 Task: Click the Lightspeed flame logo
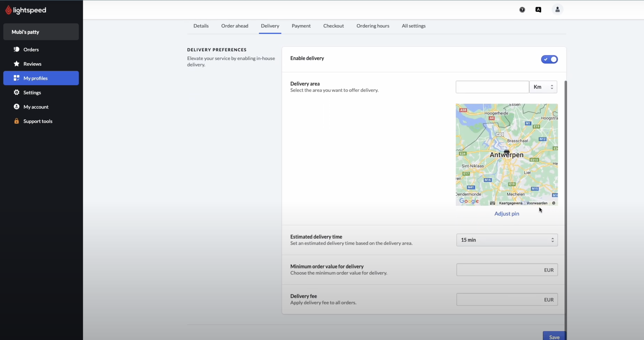pos(8,10)
